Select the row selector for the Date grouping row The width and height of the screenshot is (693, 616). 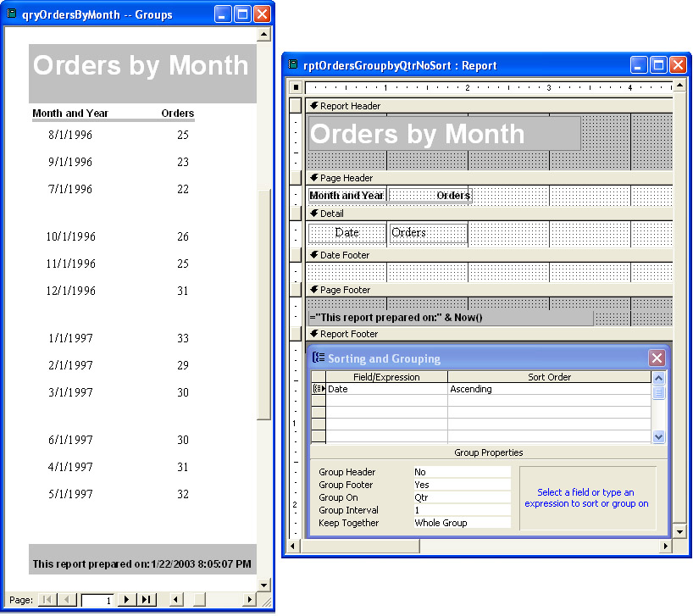click(319, 390)
